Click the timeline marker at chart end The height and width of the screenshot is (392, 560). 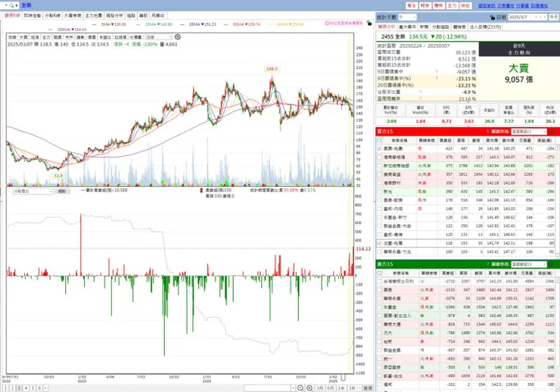344,378
